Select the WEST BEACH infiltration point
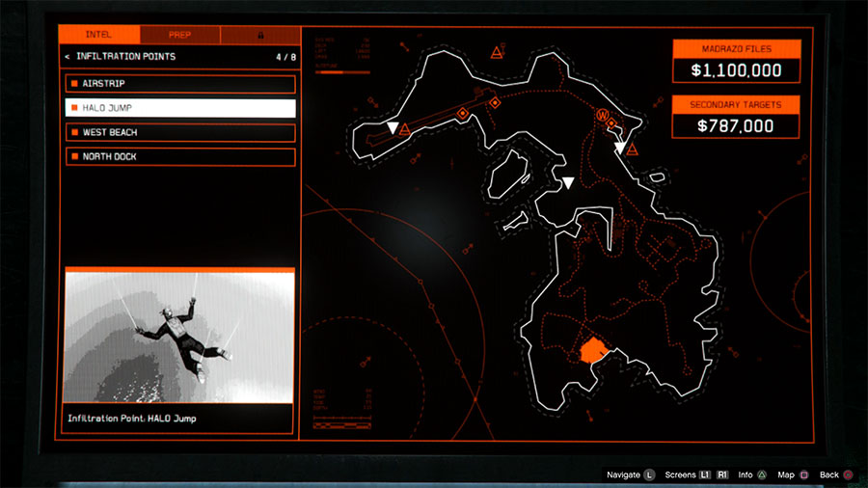Viewport: 868px width, 488px height. [179, 132]
